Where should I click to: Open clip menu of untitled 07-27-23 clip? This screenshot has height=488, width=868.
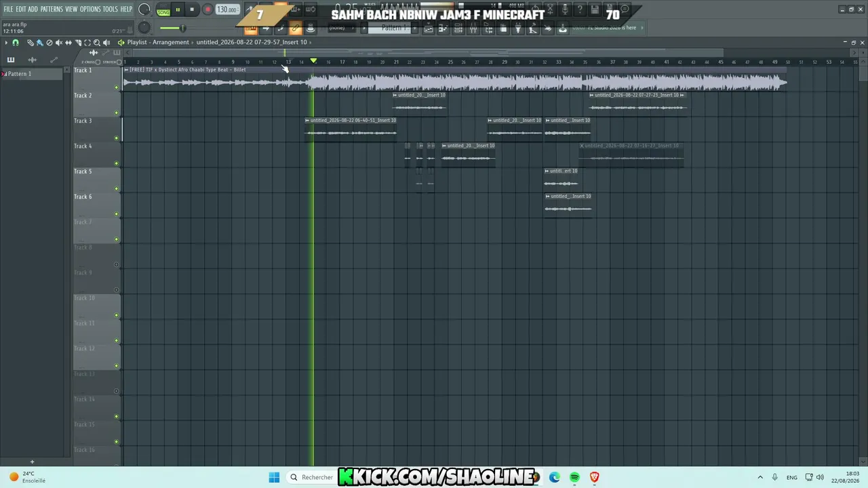pos(591,96)
